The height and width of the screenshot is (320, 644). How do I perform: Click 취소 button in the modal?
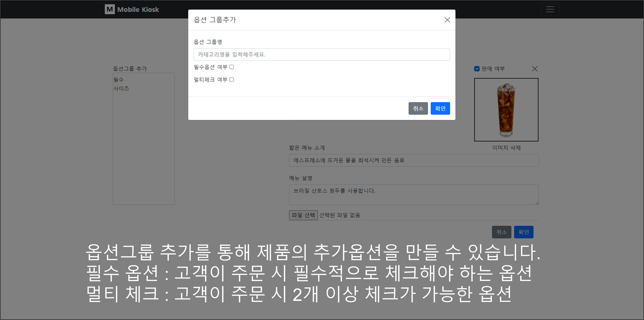418,108
